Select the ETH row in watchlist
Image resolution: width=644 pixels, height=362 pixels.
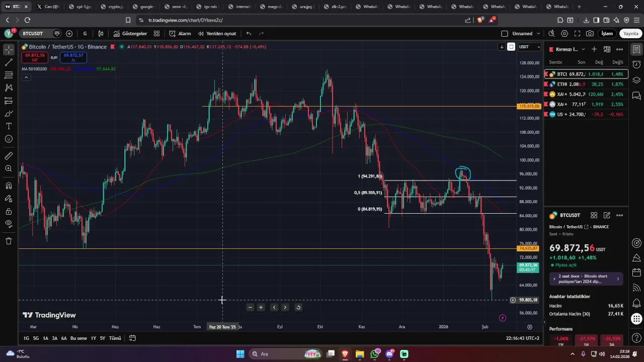point(586,84)
